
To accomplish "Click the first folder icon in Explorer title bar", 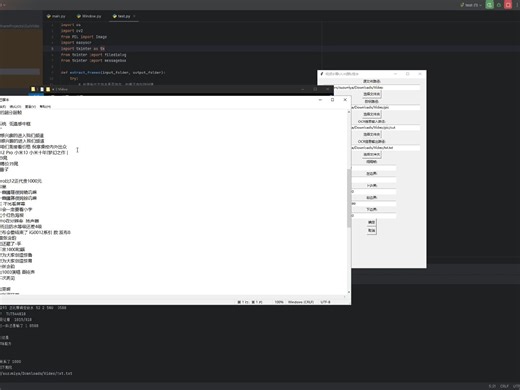I will click(x=33, y=89).
